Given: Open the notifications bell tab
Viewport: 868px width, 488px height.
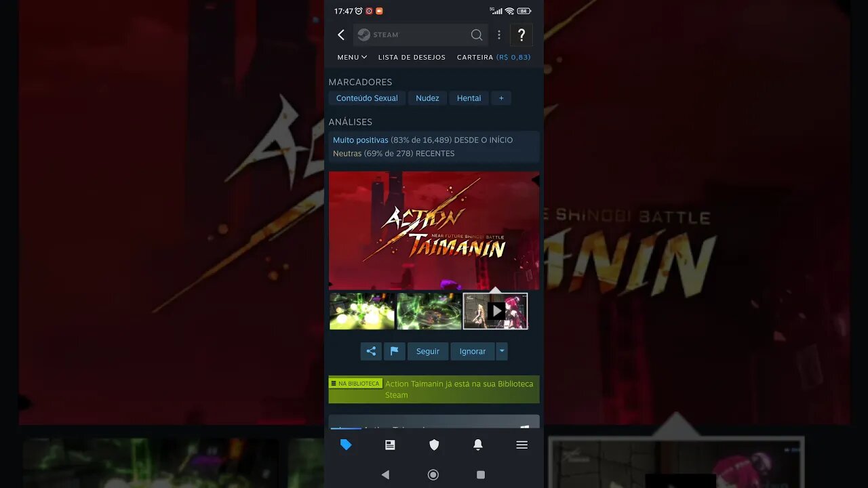Looking at the screenshot, I should (478, 445).
